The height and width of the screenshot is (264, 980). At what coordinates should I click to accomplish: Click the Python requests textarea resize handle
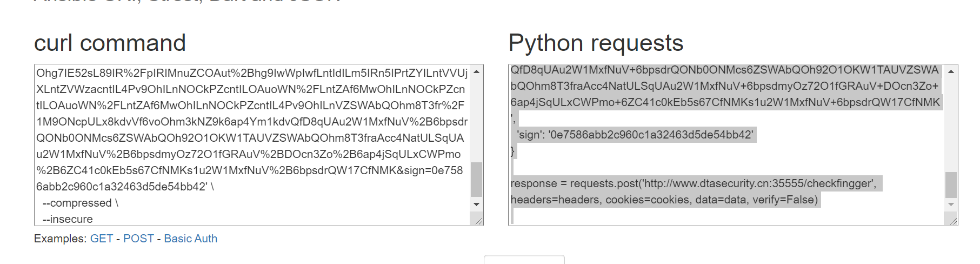953,221
